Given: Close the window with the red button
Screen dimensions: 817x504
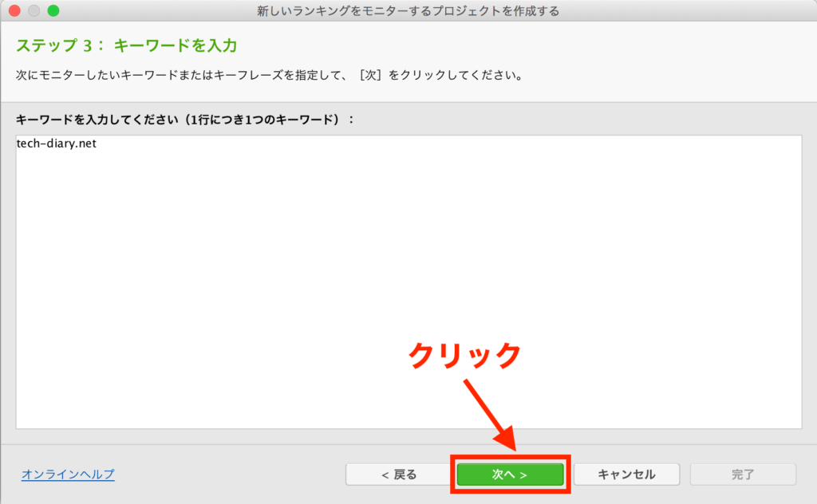Looking at the screenshot, I should [x=14, y=10].
